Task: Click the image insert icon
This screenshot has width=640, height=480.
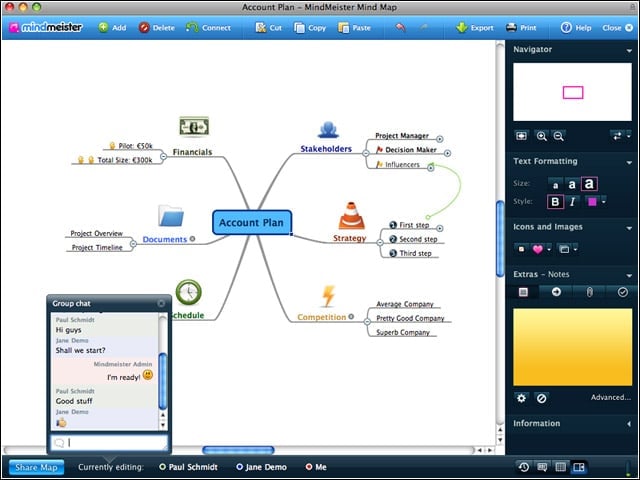Action: 564,249
